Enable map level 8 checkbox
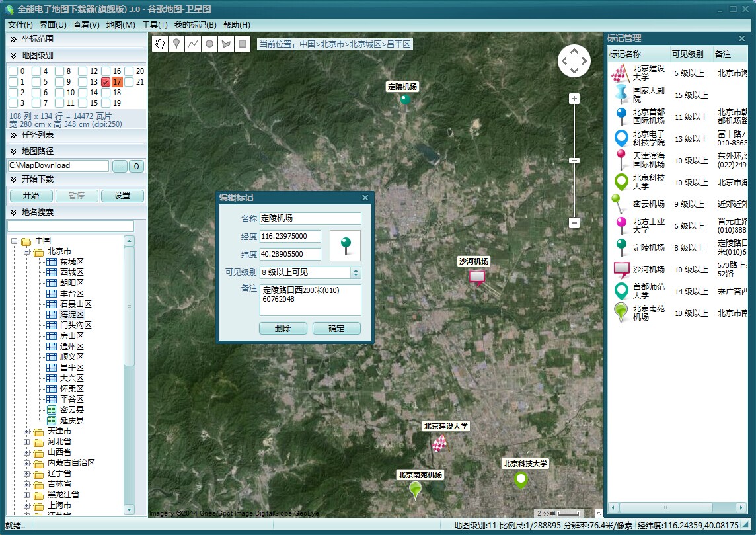 coord(59,71)
